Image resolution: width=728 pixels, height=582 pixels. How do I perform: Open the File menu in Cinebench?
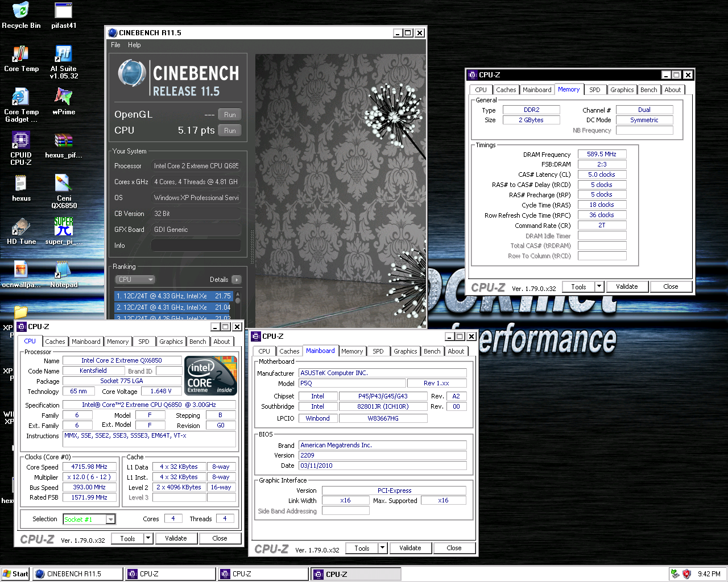[115, 45]
